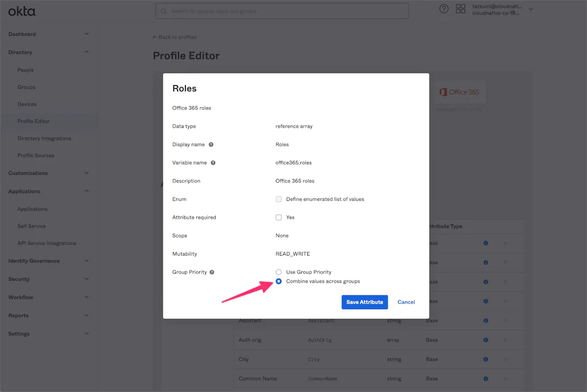Expand the Dashboard sidebar section
This screenshot has height=392, width=587.
87,34
